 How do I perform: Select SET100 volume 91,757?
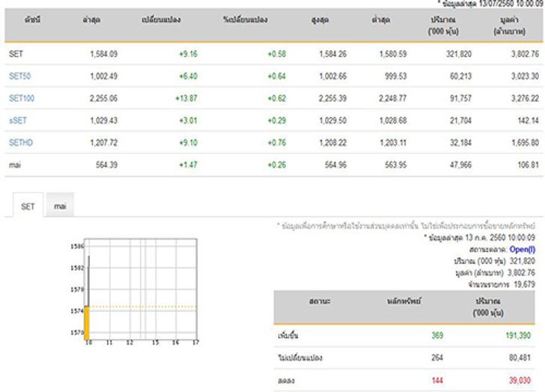coord(460,98)
